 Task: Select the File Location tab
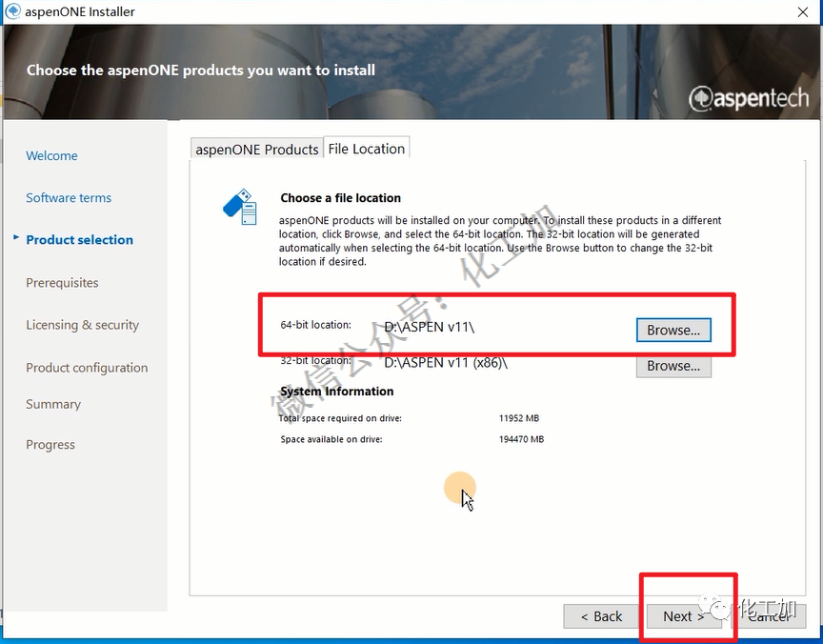click(367, 149)
